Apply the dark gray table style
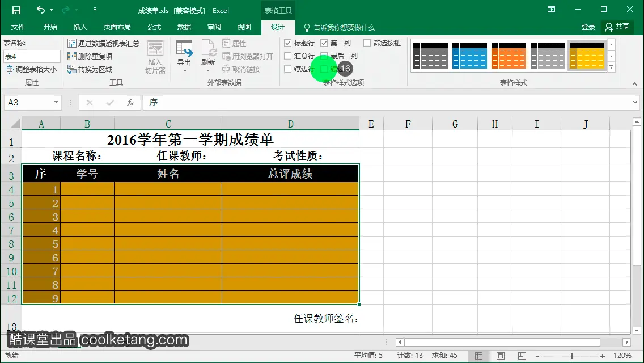Image resolution: width=644 pixels, height=363 pixels. pyautogui.click(x=430, y=55)
